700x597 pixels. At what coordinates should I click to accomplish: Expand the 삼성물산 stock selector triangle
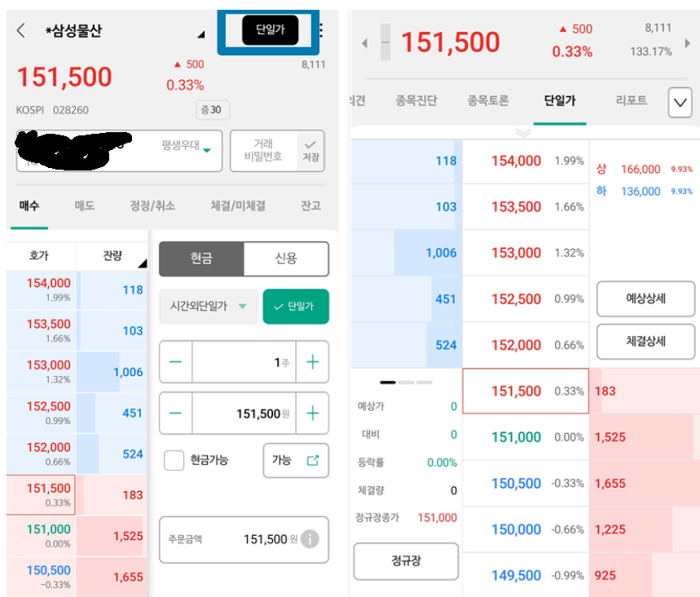click(x=201, y=34)
